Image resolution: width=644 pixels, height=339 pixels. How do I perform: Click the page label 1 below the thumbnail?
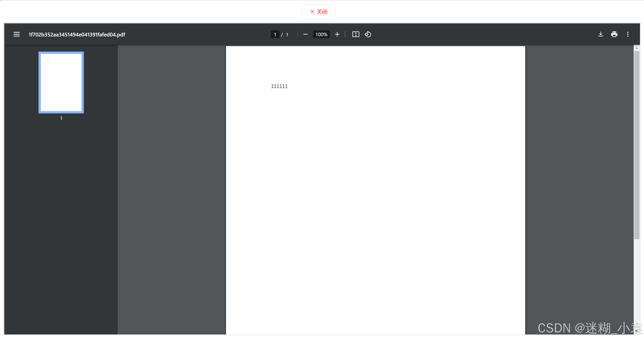[x=61, y=118]
